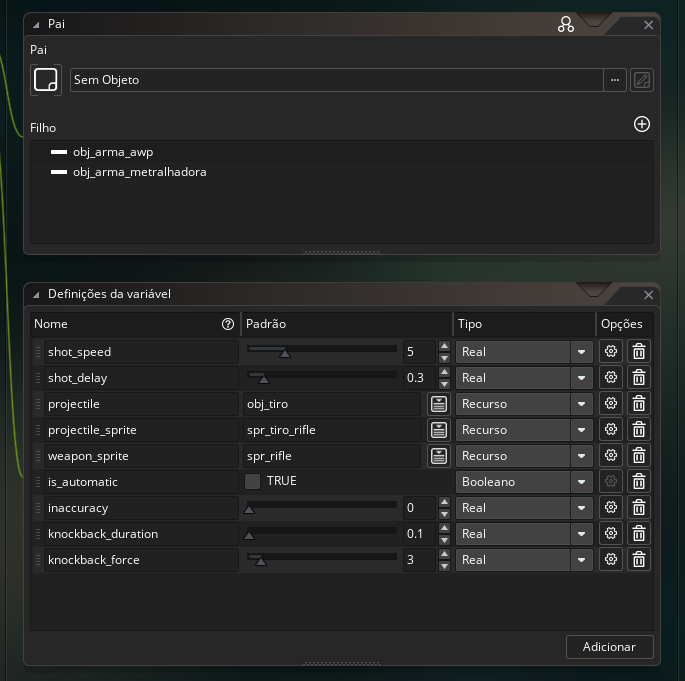Click the shot_speed slider track
Viewport: 685px width, 681px height.
pyautogui.click(x=322, y=349)
